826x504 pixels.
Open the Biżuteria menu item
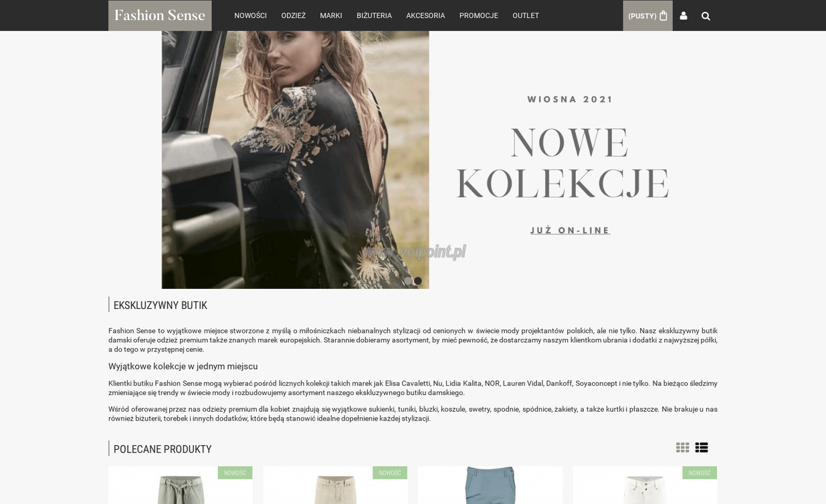(x=374, y=15)
